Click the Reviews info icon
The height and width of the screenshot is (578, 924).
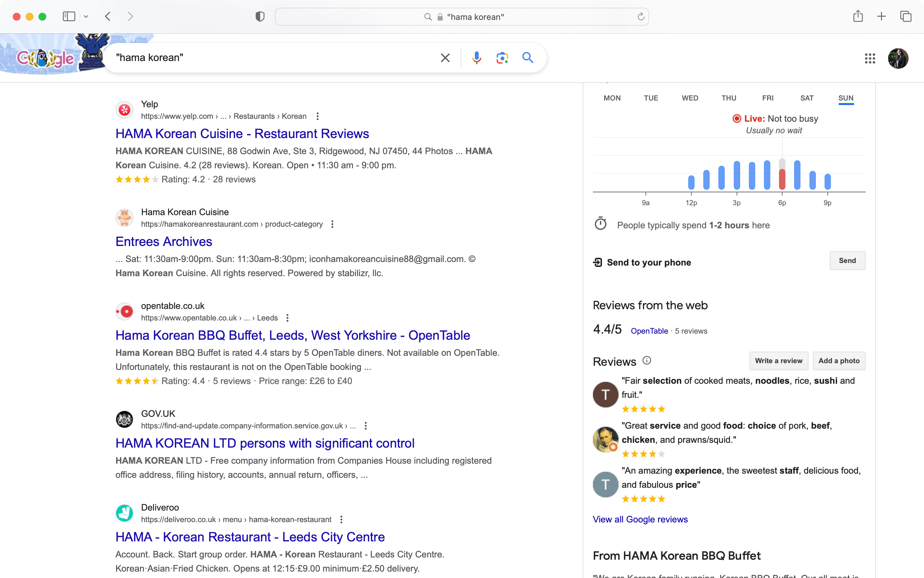[x=646, y=361]
